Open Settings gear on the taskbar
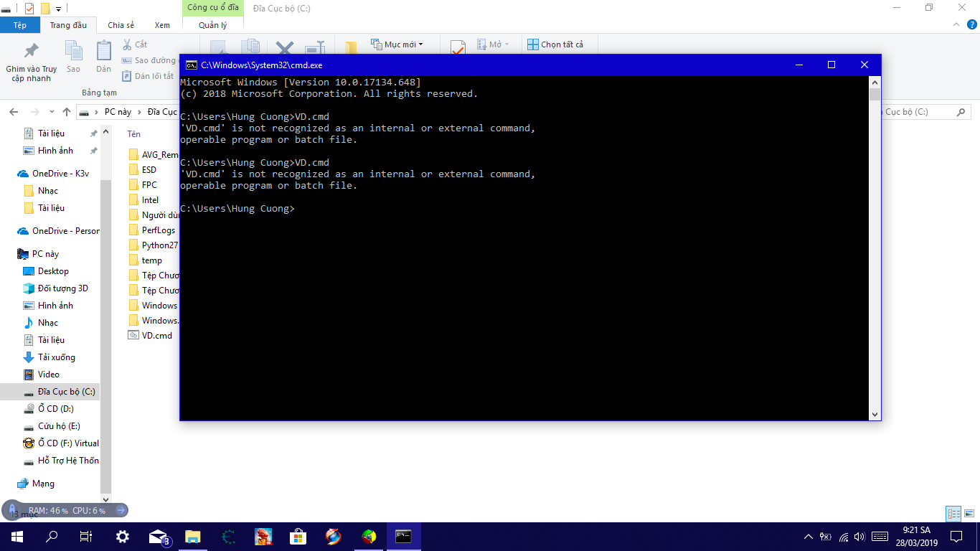This screenshot has width=980, height=551. click(x=123, y=537)
